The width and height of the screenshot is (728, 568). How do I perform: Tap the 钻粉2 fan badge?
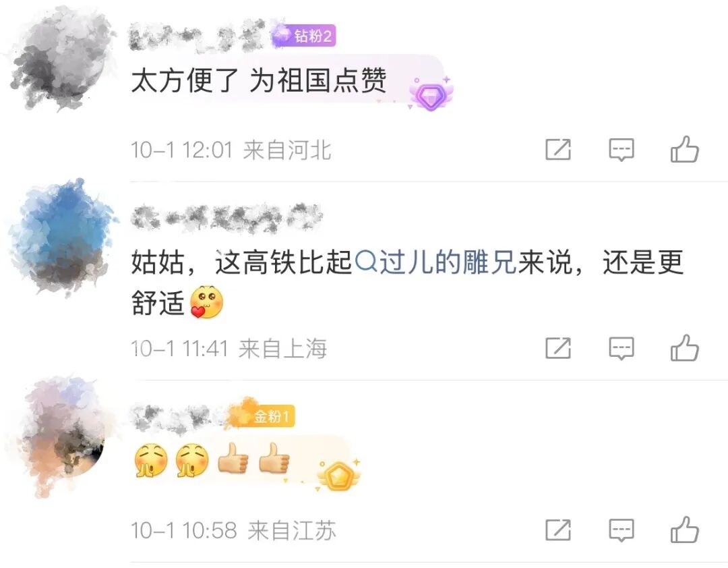click(303, 35)
